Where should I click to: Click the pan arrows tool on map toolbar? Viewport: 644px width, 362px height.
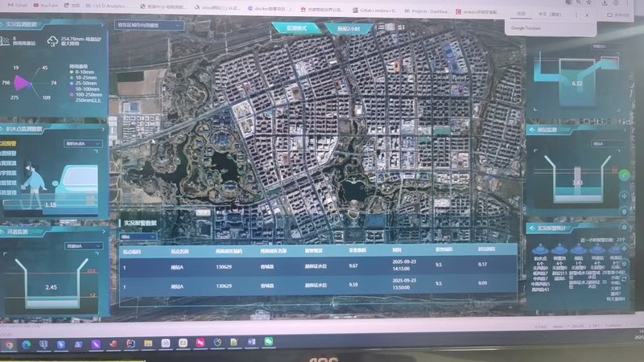[625, 196]
